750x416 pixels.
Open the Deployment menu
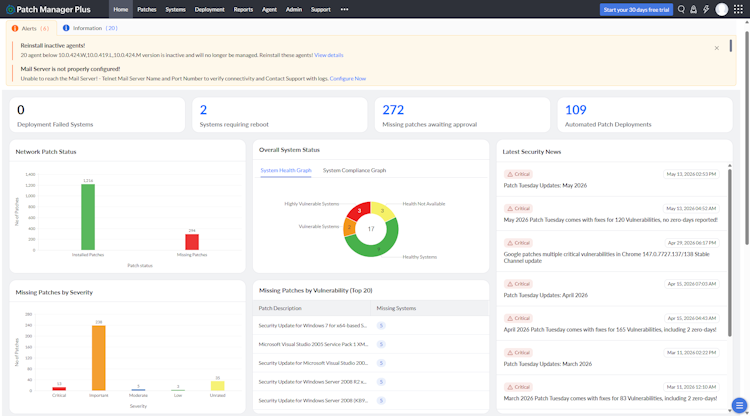(x=210, y=10)
